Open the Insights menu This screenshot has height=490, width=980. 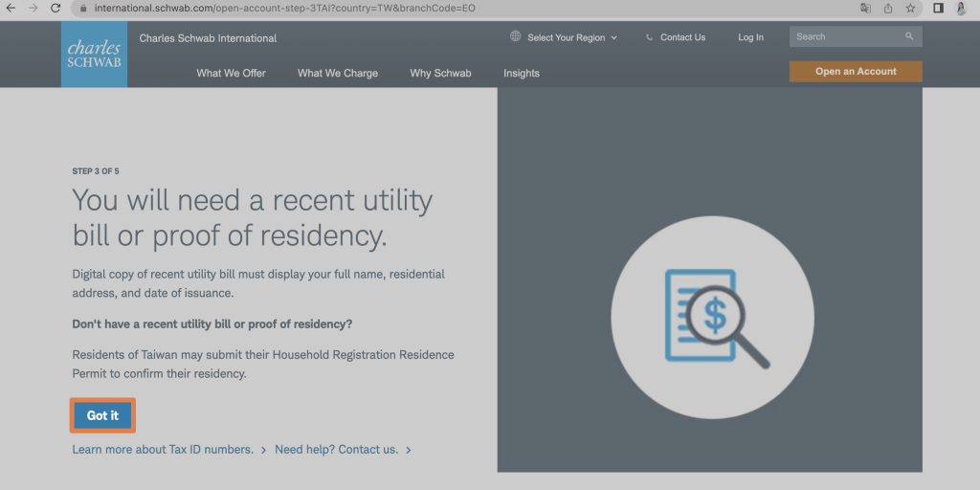pyautogui.click(x=522, y=73)
